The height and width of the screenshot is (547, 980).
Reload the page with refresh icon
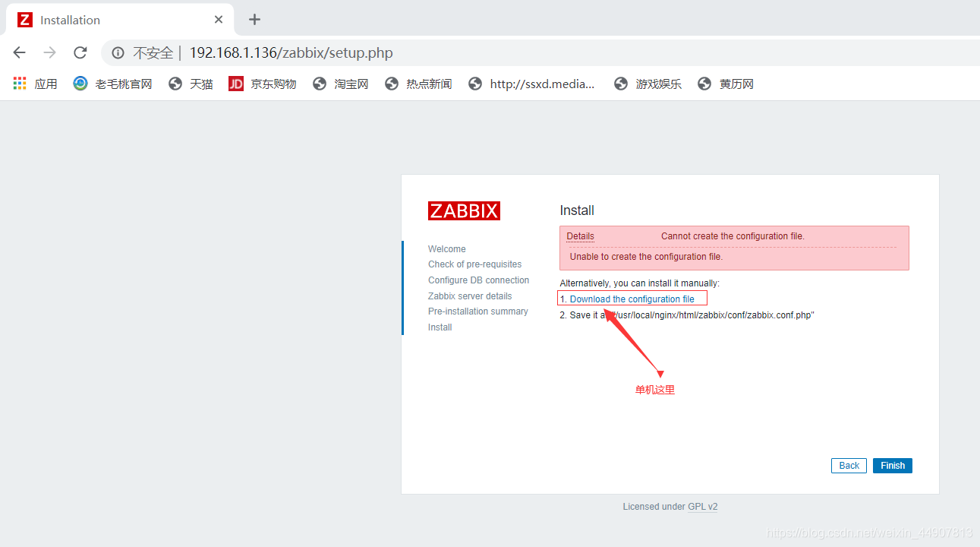click(80, 52)
